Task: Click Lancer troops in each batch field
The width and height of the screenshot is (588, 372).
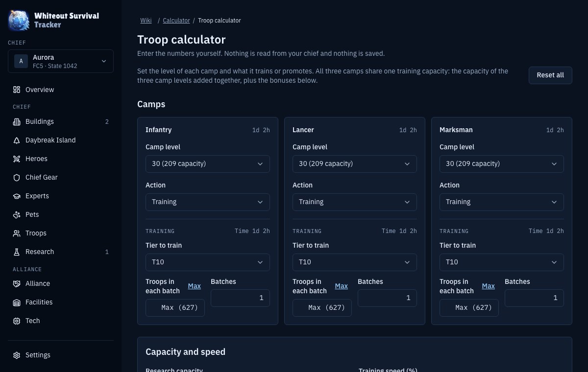Action: [x=322, y=308]
